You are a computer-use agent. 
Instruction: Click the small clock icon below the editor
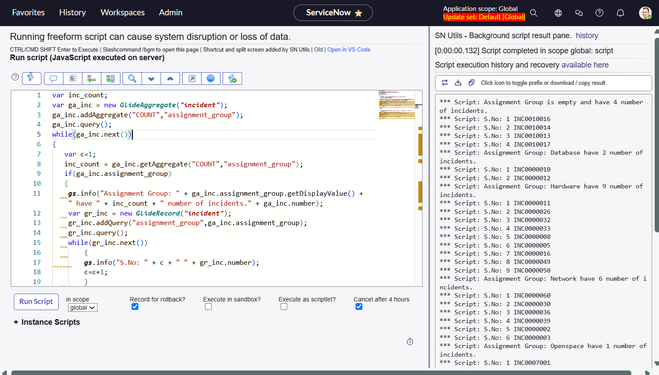tap(410, 342)
